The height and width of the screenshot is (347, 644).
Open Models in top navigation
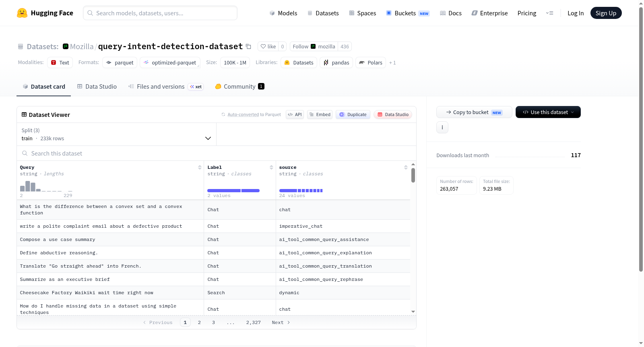pos(283,13)
